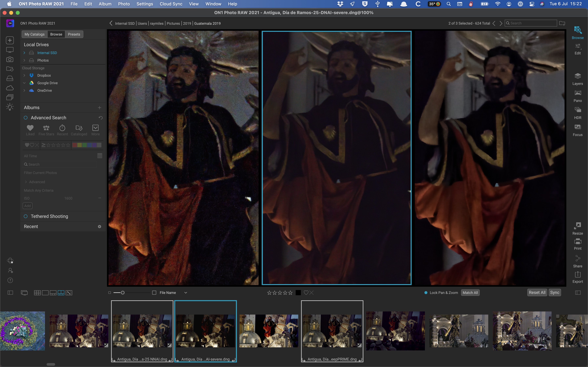
Task: Adjust the thumbnail size slider
Action: [123, 293]
